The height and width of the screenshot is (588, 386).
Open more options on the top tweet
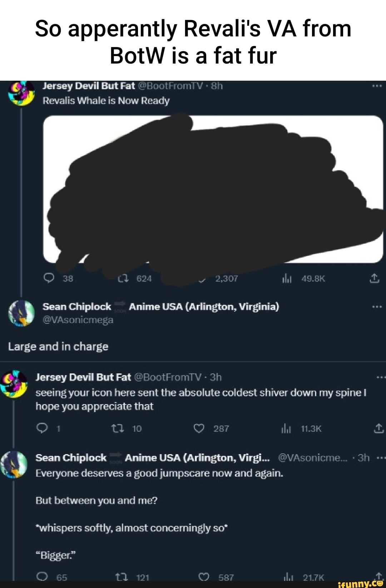pyautogui.click(x=377, y=86)
